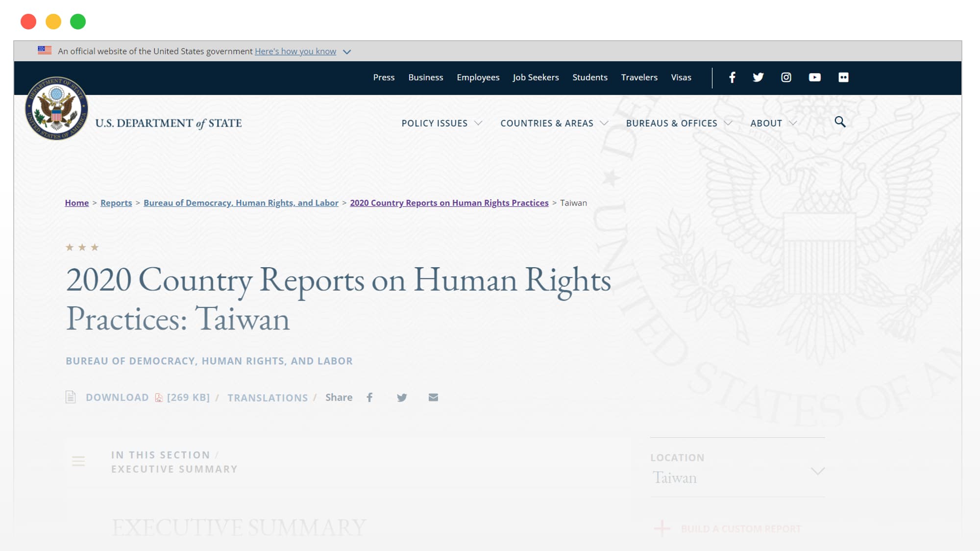The height and width of the screenshot is (551, 980).
Task: Click the US flag icon in banner
Action: [x=45, y=50]
